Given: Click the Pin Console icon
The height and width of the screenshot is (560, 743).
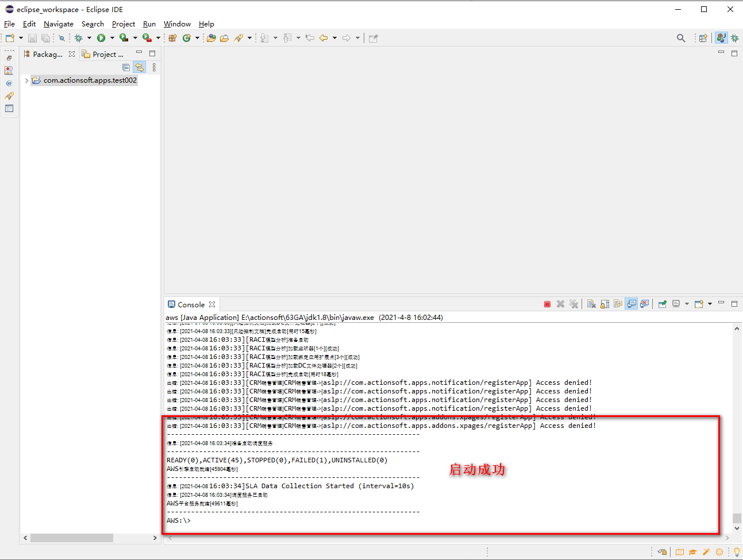Looking at the screenshot, I should pos(663,304).
